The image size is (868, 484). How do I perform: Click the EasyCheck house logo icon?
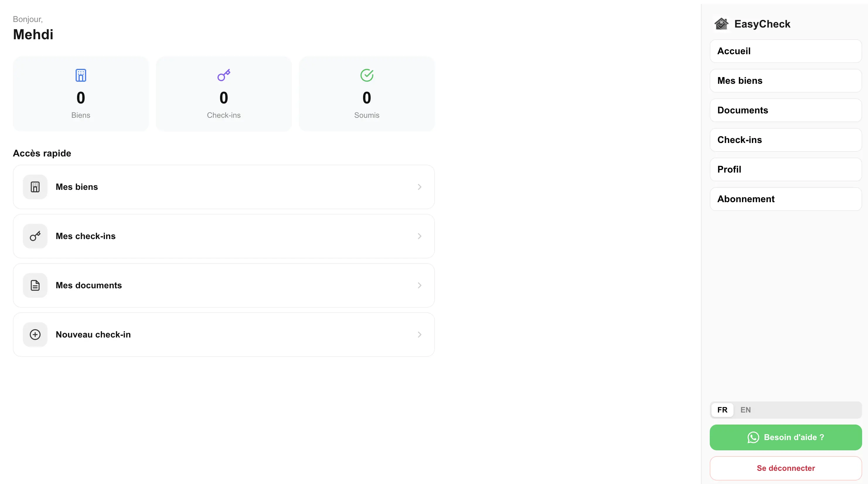tap(721, 24)
